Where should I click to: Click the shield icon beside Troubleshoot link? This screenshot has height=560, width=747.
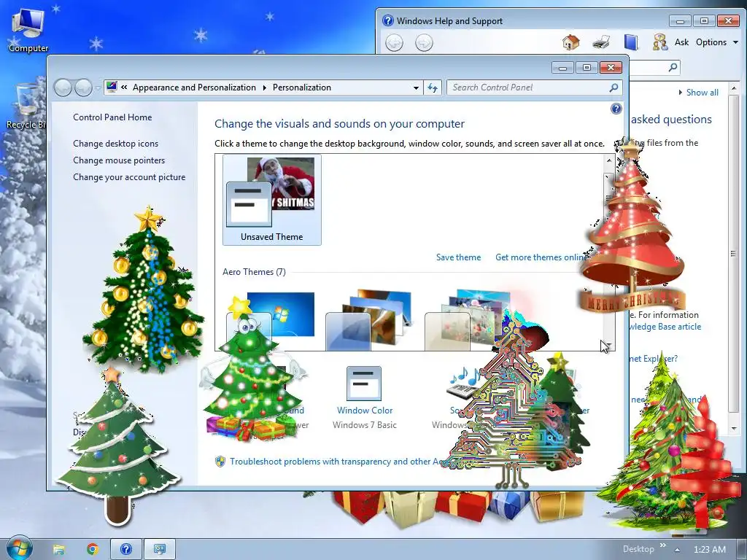(220, 462)
